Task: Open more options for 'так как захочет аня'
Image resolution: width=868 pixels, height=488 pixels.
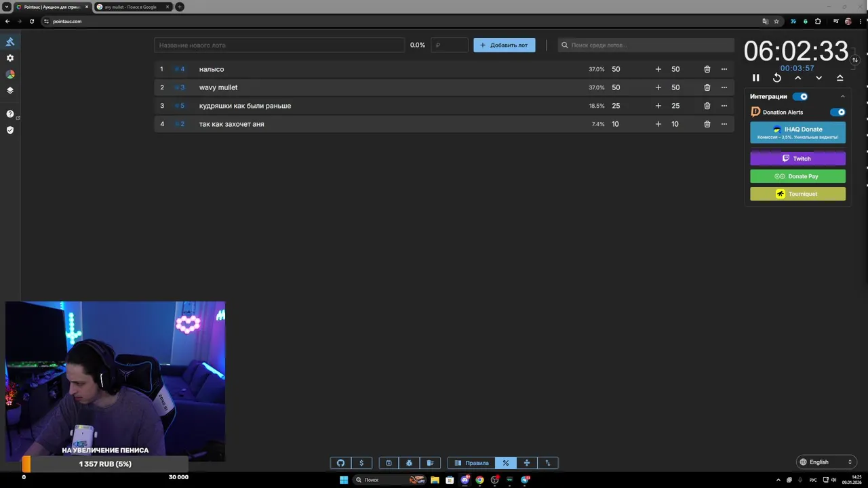Action: (x=724, y=124)
